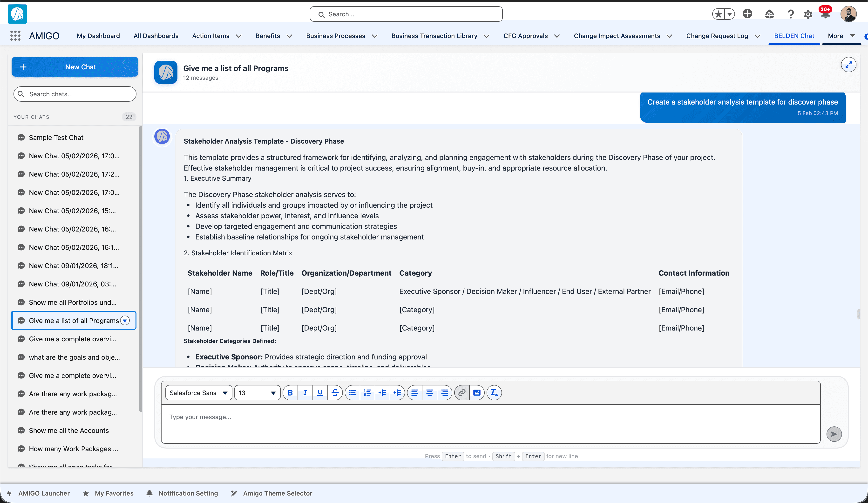868x503 pixels.
Task: Open the App Launcher grid
Action: point(15,36)
